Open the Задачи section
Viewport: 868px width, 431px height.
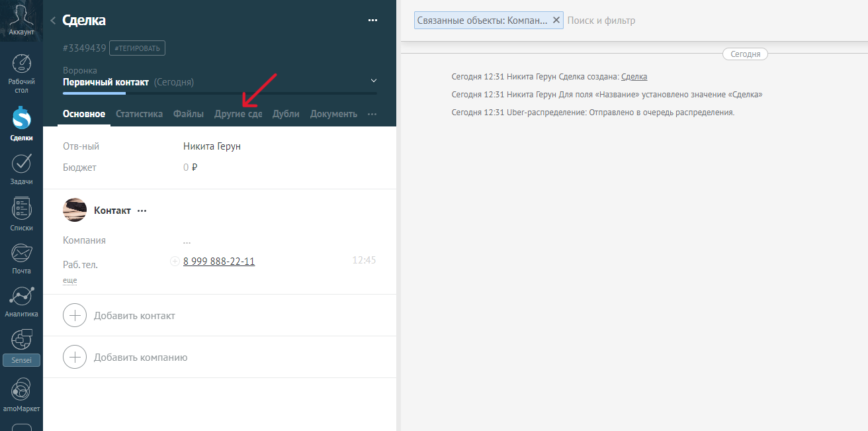(21, 169)
